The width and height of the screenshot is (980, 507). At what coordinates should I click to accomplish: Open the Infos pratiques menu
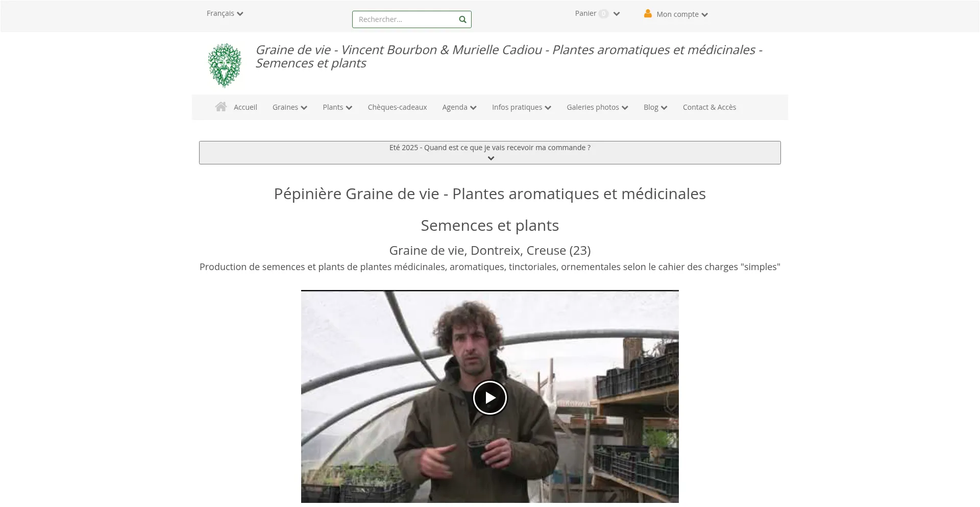click(522, 107)
